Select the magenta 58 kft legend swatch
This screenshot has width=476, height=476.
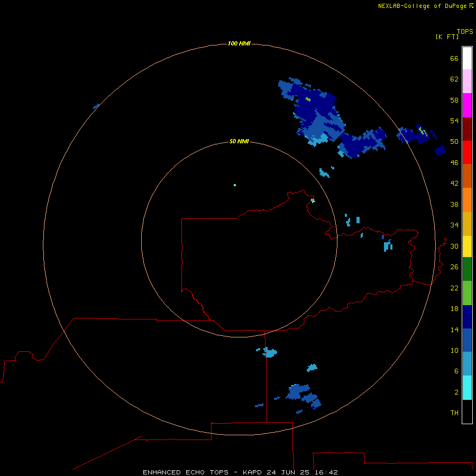tap(467, 105)
